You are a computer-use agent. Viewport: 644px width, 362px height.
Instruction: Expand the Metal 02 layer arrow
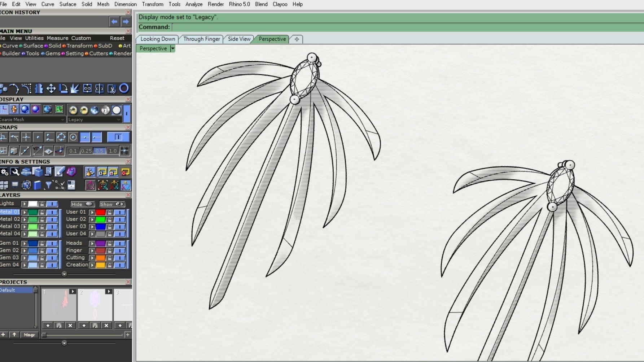(x=25, y=219)
